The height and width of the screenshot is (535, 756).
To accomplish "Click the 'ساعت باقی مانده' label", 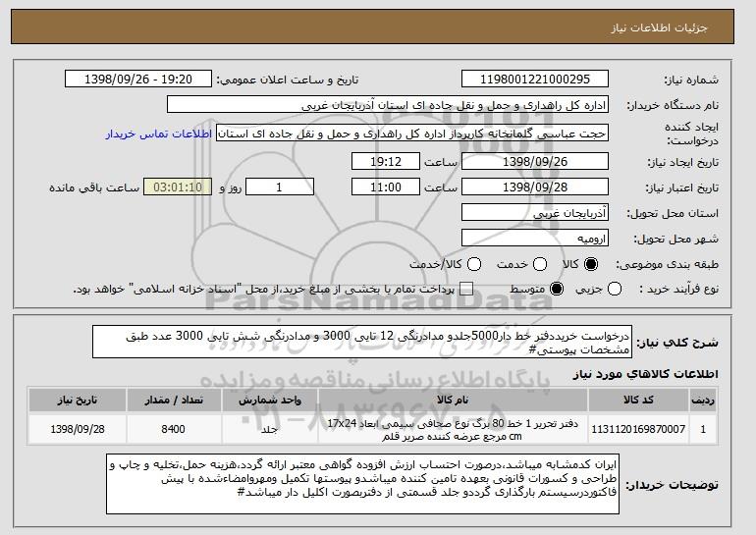I will tap(94, 187).
